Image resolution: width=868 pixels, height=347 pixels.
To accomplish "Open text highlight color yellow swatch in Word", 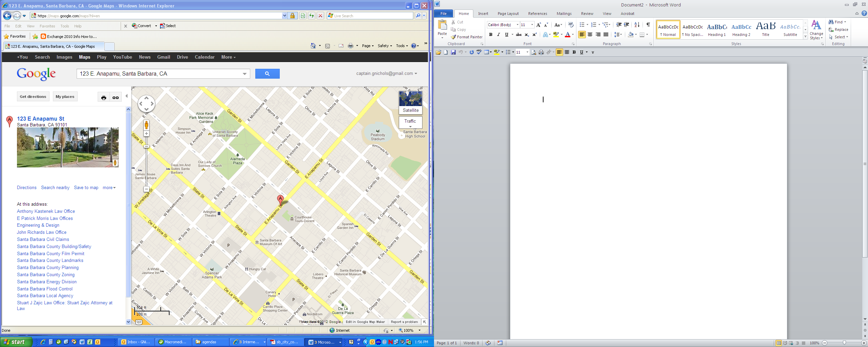I will [x=556, y=35].
